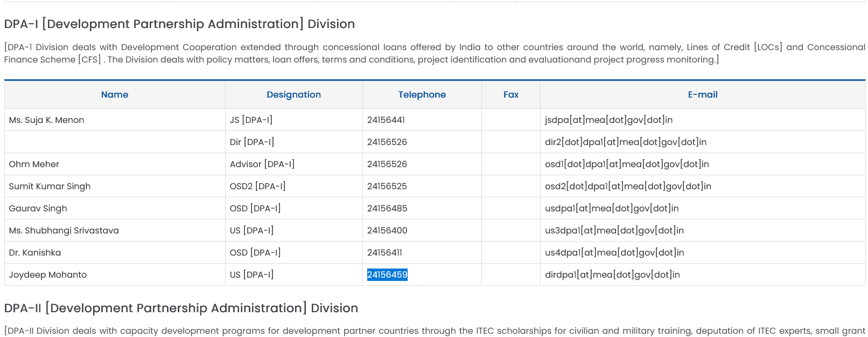Click the DPA-I Division heading
Image resolution: width=868 pixels, height=337 pixels.
179,24
